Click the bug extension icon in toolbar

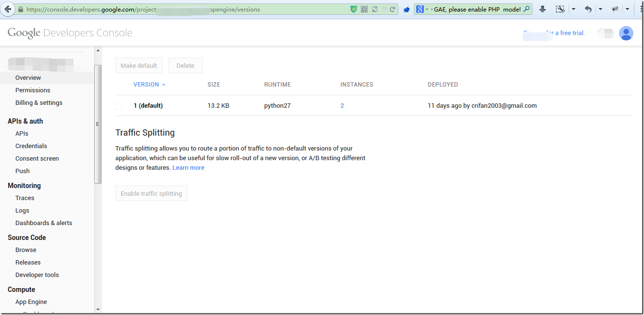coord(615,9)
